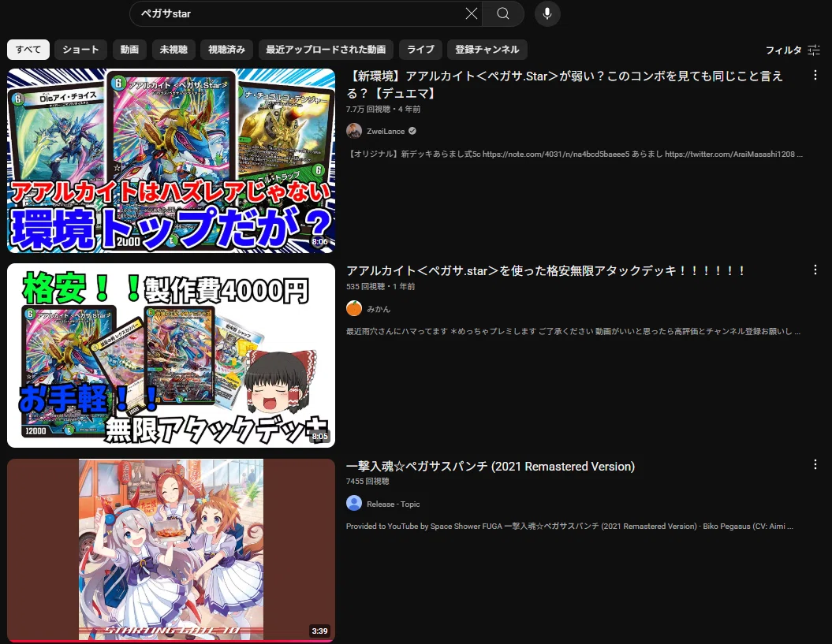Viewport: 832px width, 644px height.
Task: Open title 一撃入魂☆ペガサスパンチ Remastered
Action: [x=491, y=467]
